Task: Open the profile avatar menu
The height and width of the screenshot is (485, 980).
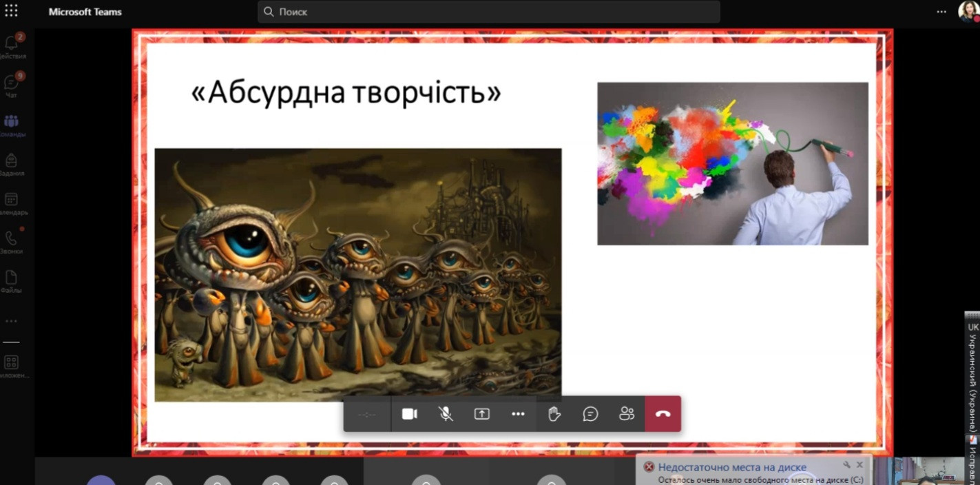Action: pyautogui.click(x=968, y=12)
